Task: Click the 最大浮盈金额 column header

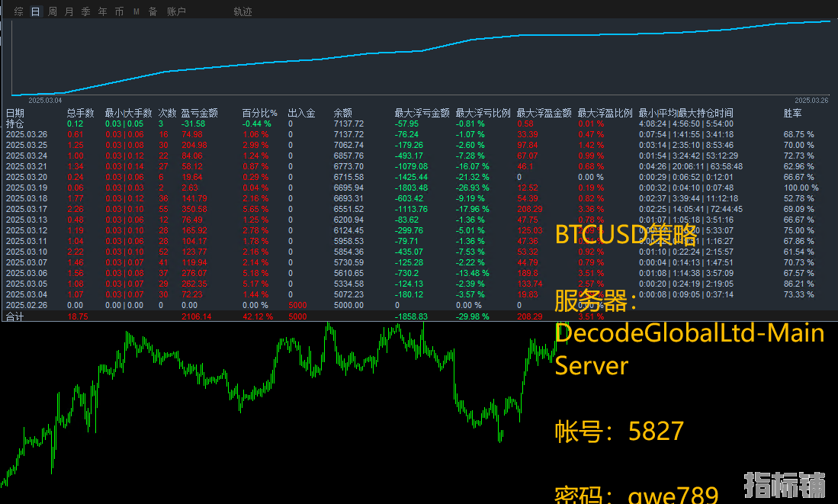Action: [544, 113]
